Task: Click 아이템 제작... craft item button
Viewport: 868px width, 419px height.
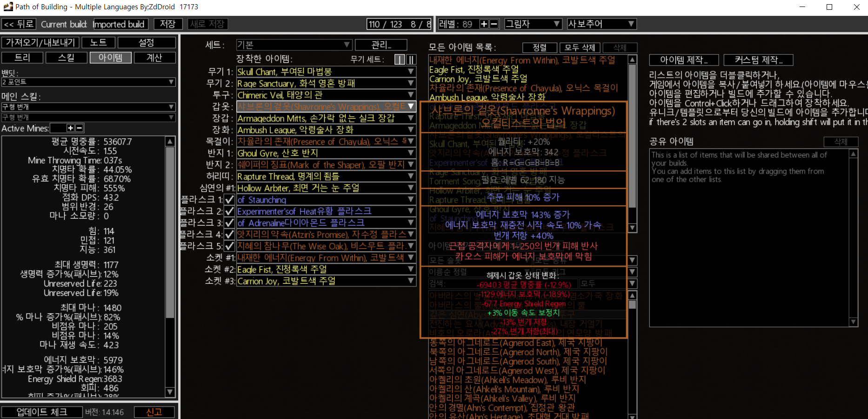Action: click(x=684, y=60)
